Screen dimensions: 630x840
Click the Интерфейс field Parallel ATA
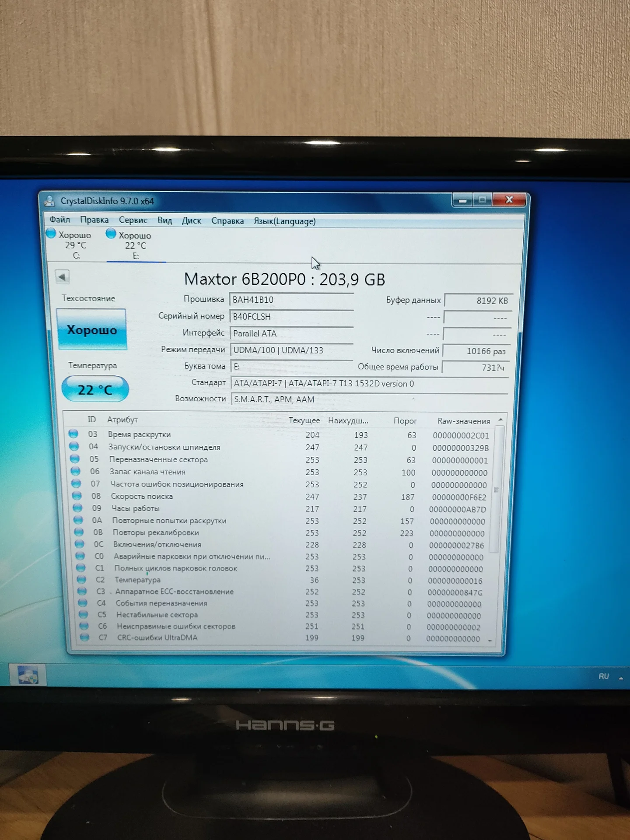[292, 333]
